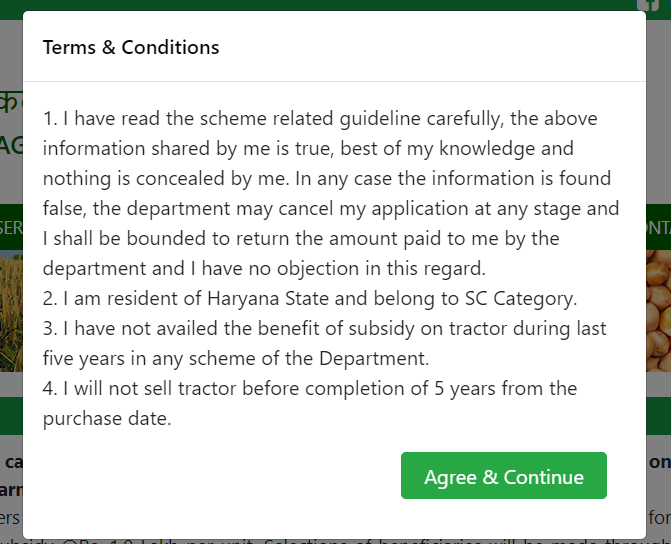Click the green banner strip below images
This screenshot has height=544, width=671.
11,416
